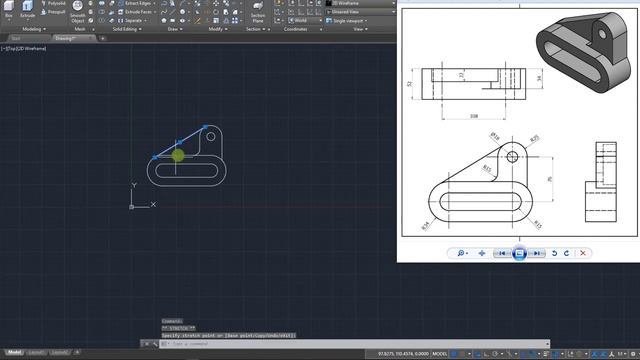Expand the View panel
This screenshot has height=360, width=640.
pyautogui.click(x=360, y=29)
